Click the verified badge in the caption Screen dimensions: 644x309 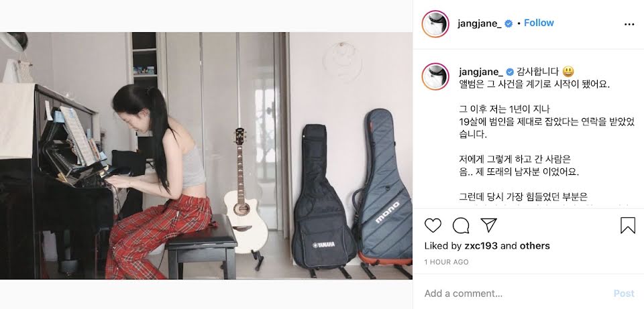point(510,72)
